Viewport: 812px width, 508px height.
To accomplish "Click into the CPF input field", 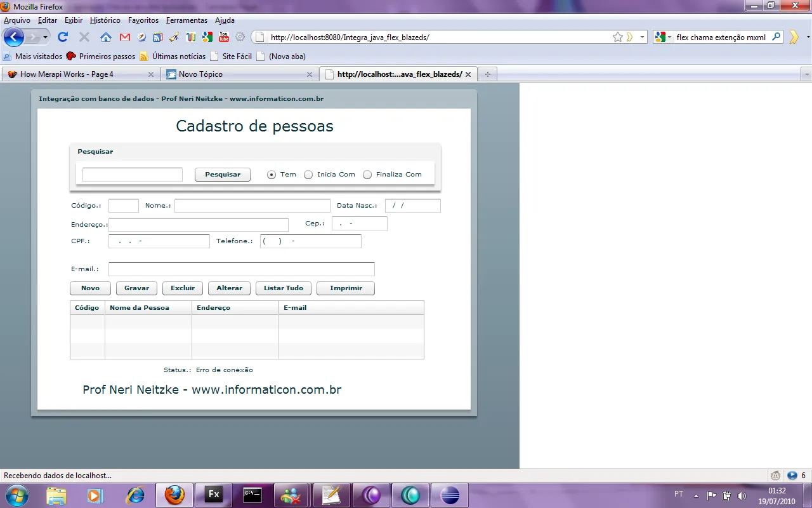I will 159,241.
